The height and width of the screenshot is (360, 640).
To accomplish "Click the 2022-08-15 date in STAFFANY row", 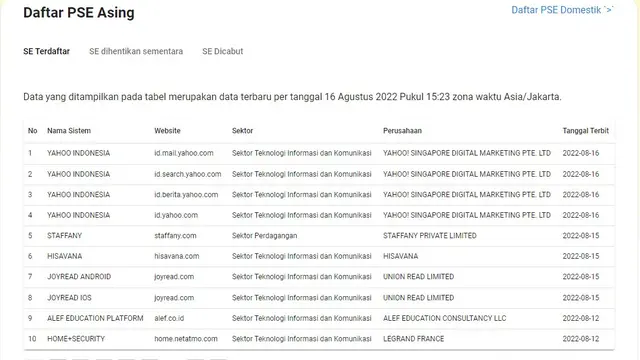I will pyautogui.click(x=581, y=236).
